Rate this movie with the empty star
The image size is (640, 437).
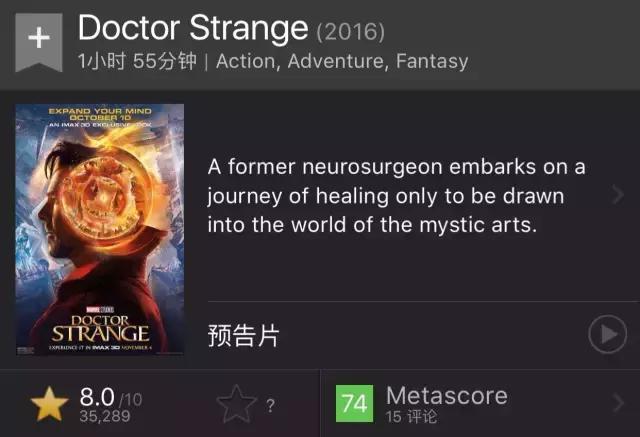click(236, 405)
